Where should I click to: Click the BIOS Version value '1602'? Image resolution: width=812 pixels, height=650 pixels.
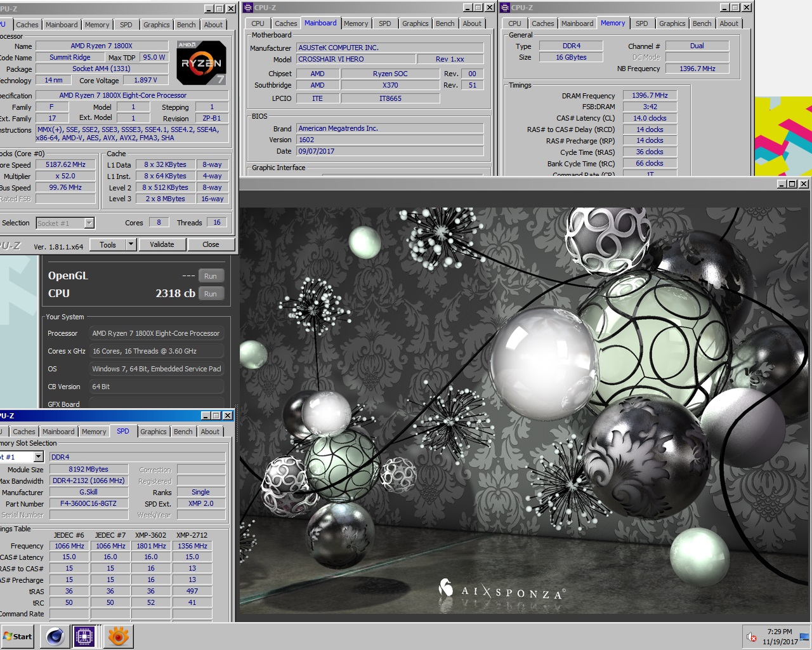click(390, 140)
